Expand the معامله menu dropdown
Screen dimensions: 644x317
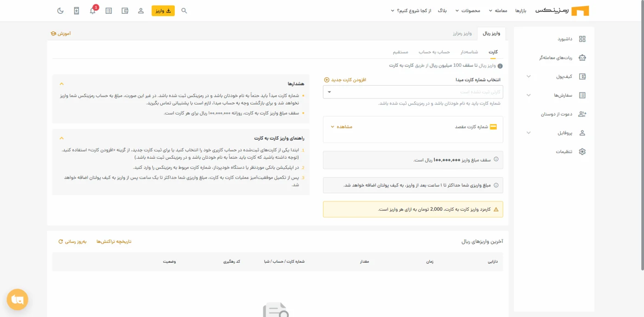498,11
